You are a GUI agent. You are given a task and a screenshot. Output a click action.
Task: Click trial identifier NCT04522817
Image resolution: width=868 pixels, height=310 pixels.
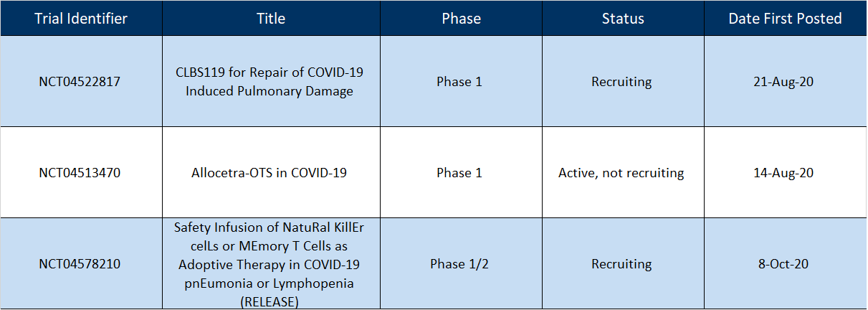pos(80,82)
